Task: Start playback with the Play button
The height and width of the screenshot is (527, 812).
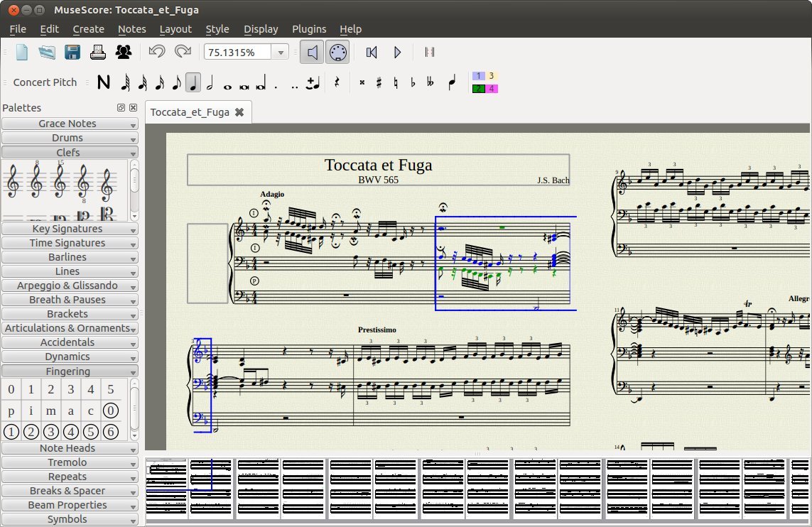Action: click(x=397, y=51)
